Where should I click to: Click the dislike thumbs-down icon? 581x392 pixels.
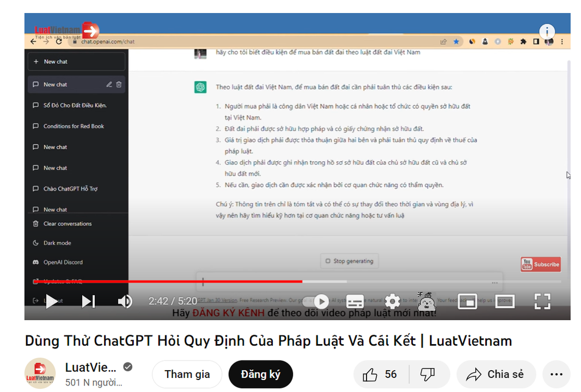click(x=429, y=374)
